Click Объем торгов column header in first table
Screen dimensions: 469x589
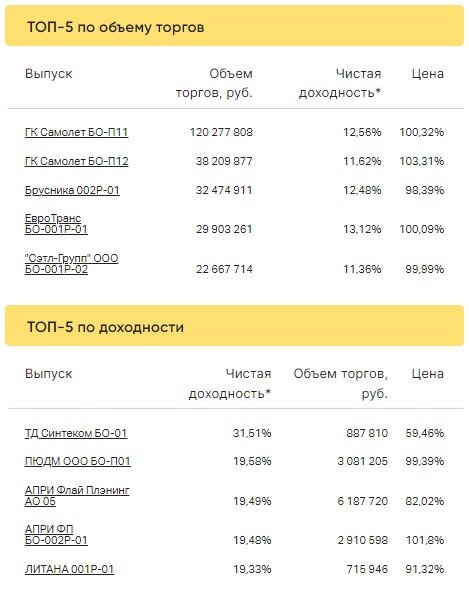[x=214, y=83]
